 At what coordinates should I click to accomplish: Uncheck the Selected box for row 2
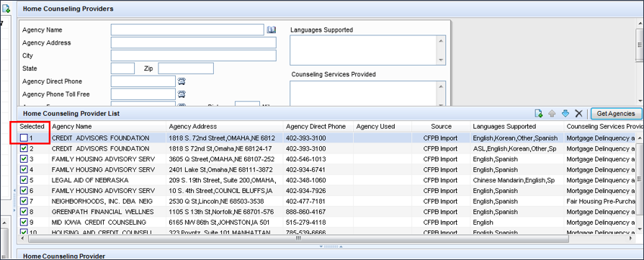(24, 148)
